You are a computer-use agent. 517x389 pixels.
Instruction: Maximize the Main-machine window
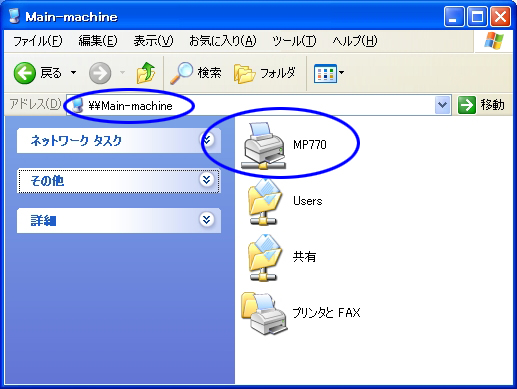click(x=477, y=17)
